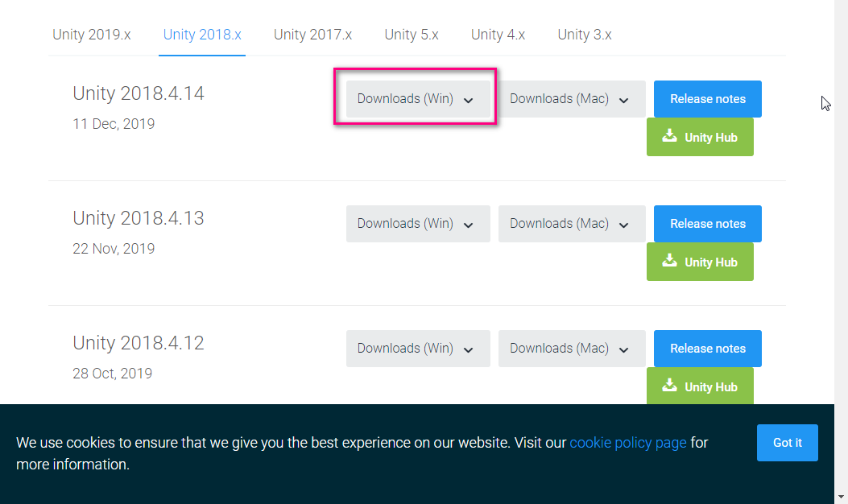This screenshot has height=504, width=848.
Task: Expand Downloads (Mac) for Unity 2018.4.12
Action: pos(572,349)
